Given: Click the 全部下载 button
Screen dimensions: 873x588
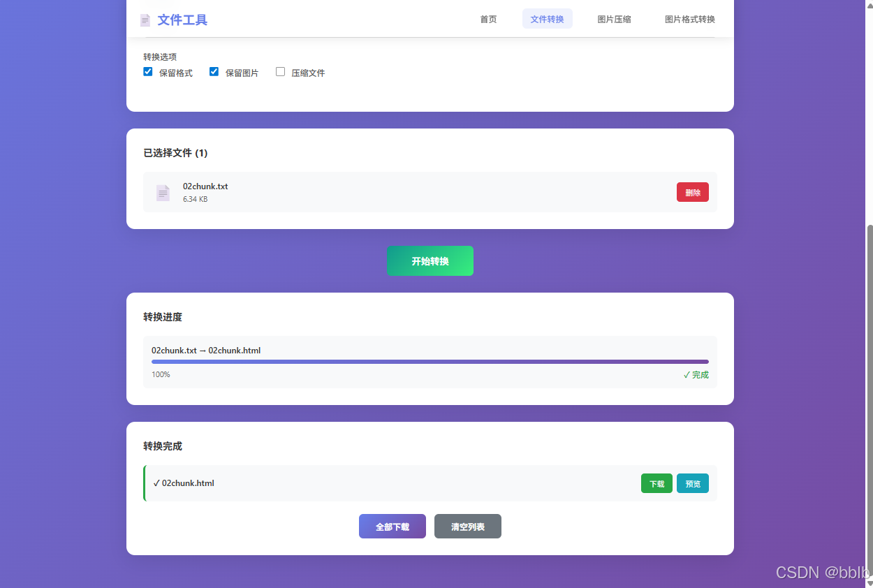Looking at the screenshot, I should pos(392,526).
